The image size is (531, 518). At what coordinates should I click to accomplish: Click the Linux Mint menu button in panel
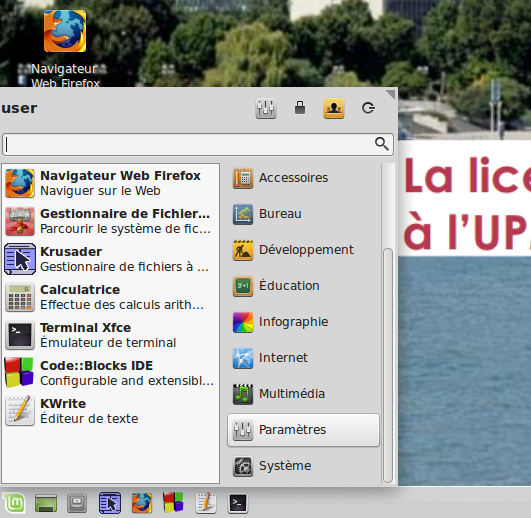(x=14, y=503)
